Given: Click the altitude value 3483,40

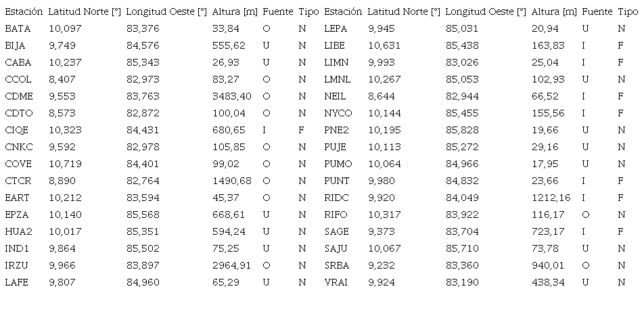Looking at the screenshot, I should [231, 96].
